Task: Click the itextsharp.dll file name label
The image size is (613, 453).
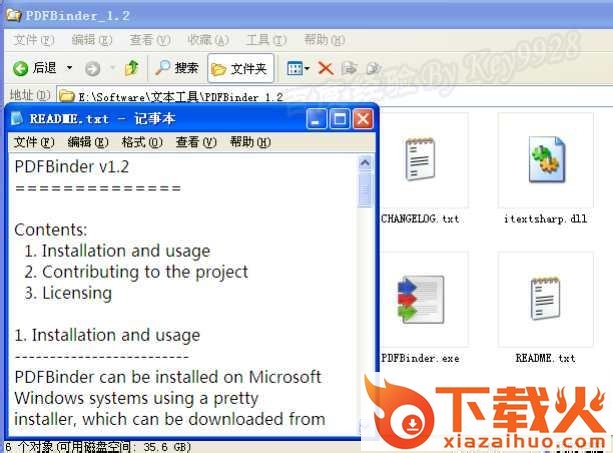Action: 546,218
